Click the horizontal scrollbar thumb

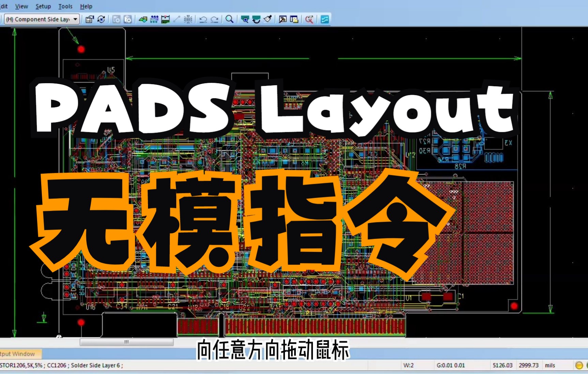point(126,342)
